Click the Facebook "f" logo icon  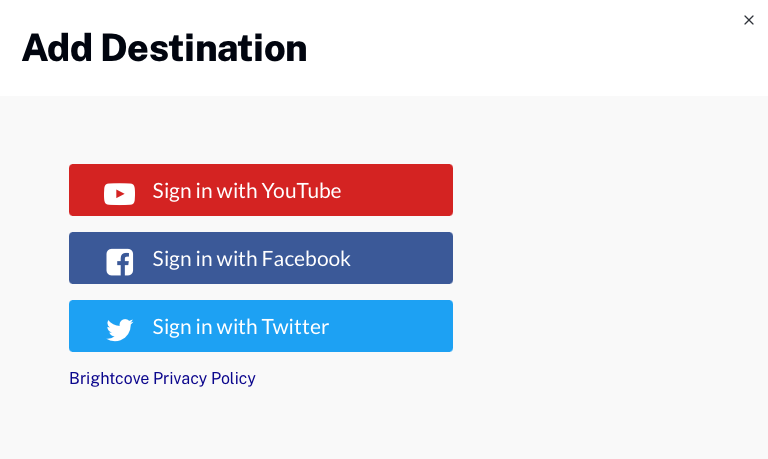(119, 261)
